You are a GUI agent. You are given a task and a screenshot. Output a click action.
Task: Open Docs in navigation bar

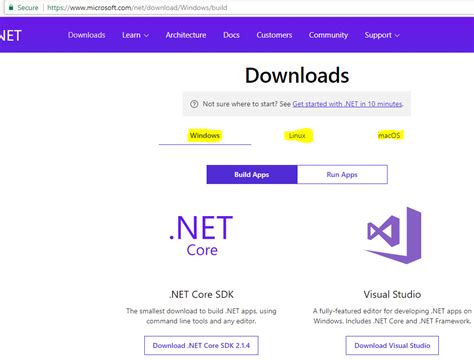pyautogui.click(x=231, y=35)
